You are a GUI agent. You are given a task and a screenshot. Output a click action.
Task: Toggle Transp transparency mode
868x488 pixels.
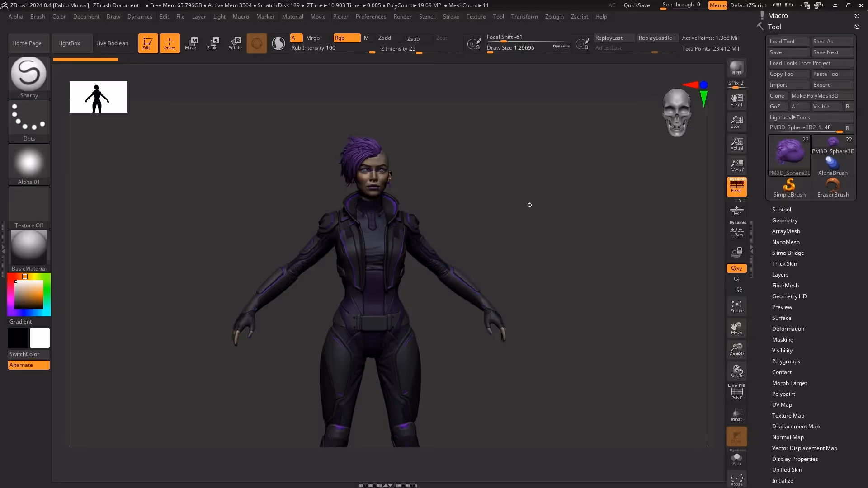[x=736, y=414]
